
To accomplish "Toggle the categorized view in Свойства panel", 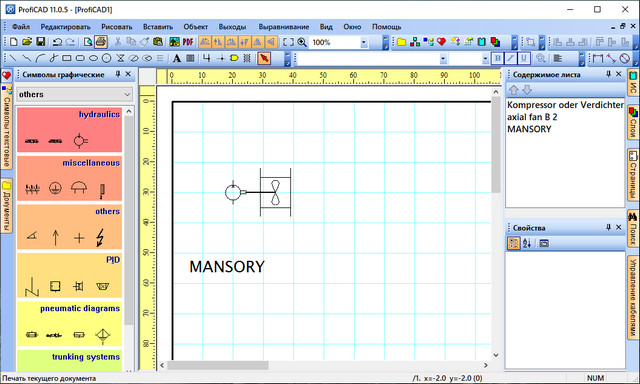I will (513, 243).
